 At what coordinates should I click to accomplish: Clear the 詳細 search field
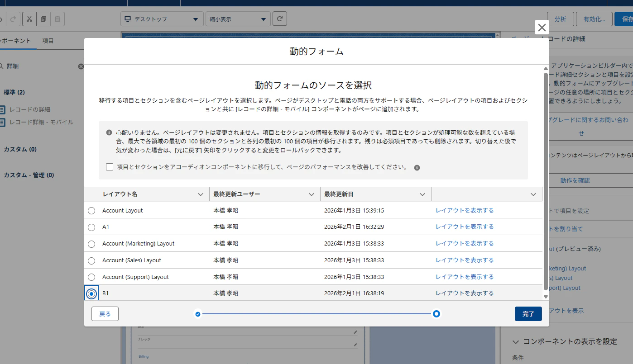81,66
